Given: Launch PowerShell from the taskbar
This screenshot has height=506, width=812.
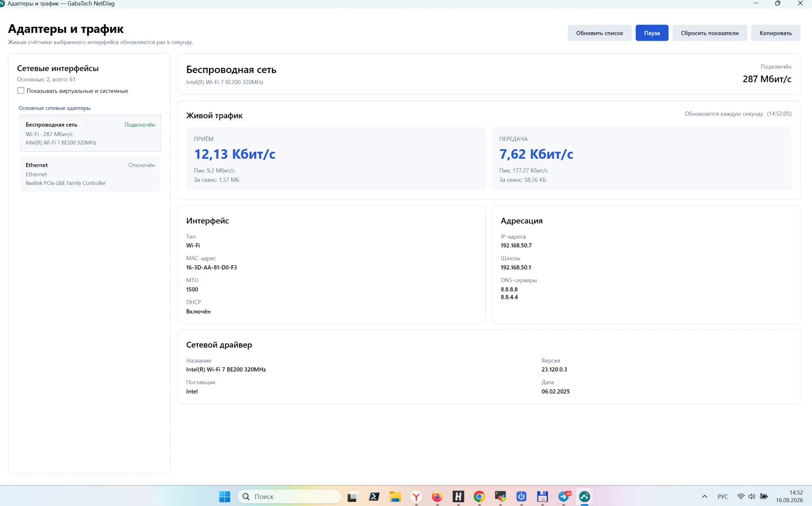Looking at the screenshot, I should tap(374, 496).
